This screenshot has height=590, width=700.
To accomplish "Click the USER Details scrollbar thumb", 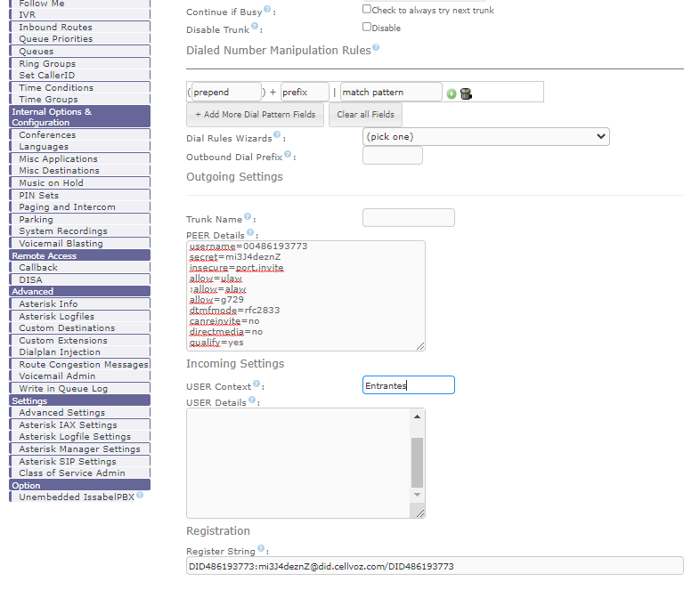I will (x=417, y=463).
